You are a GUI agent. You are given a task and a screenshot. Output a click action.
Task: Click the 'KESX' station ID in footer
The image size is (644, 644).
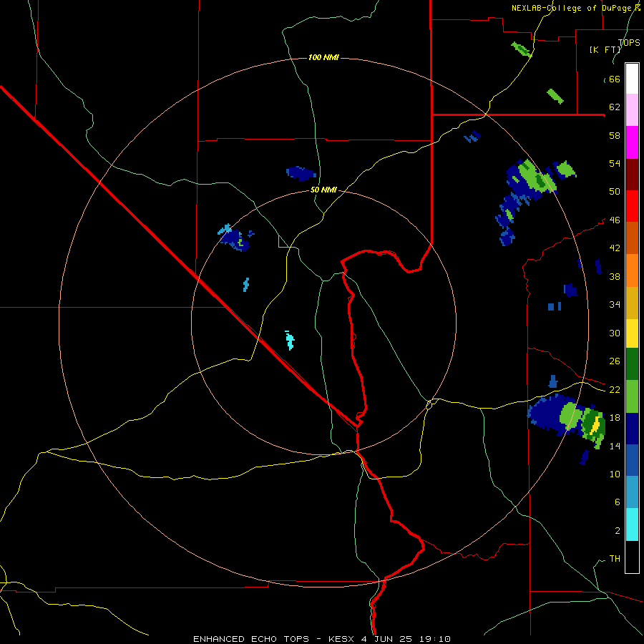pos(341,639)
